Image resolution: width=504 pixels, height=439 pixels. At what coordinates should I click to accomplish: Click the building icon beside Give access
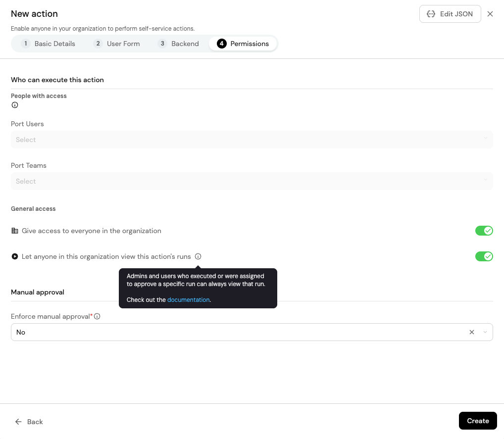tap(15, 231)
